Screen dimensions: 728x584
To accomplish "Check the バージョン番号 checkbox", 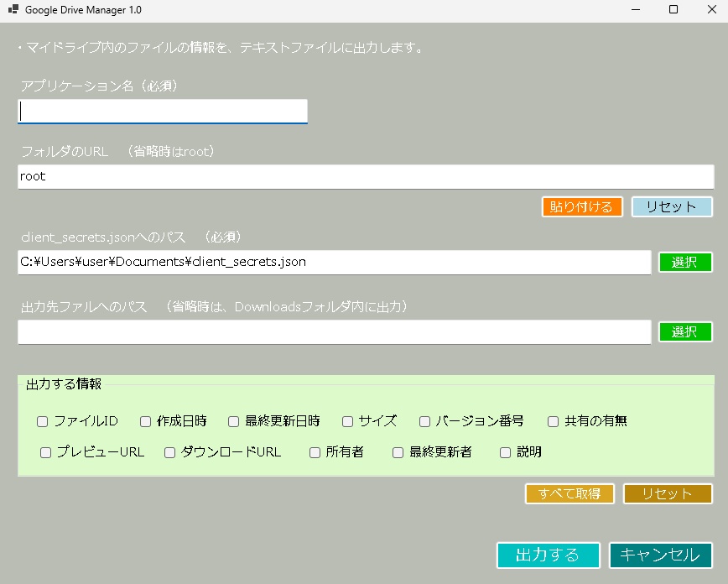I will pyautogui.click(x=424, y=422).
